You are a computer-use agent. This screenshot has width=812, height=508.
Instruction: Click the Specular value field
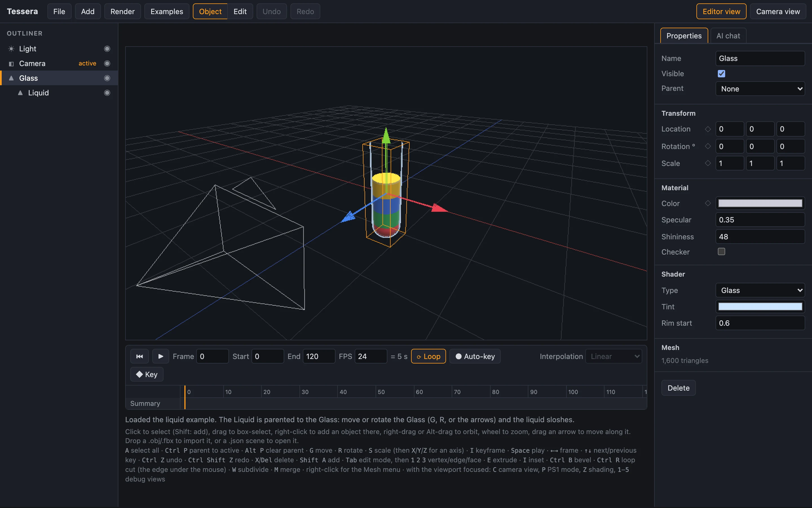click(x=760, y=220)
